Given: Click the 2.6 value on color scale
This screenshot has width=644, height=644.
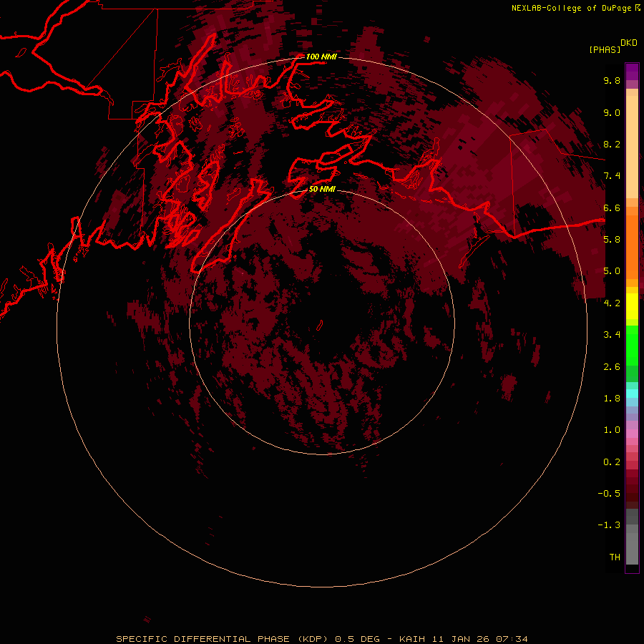Looking at the screenshot, I should tap(612, 367).
